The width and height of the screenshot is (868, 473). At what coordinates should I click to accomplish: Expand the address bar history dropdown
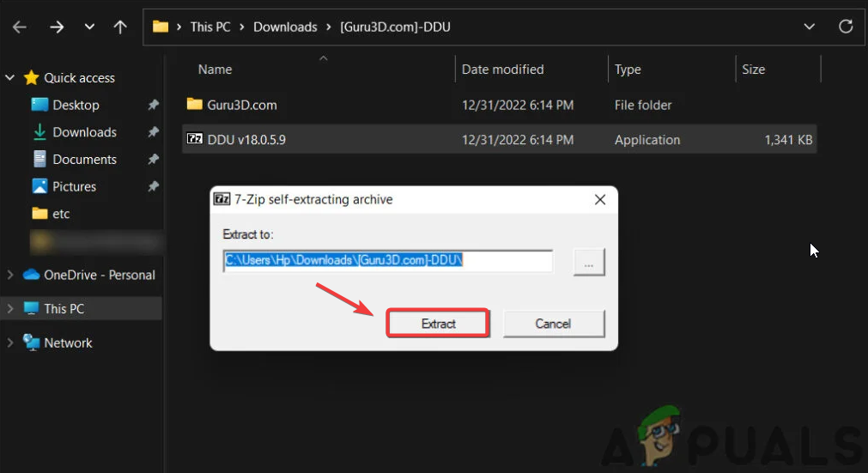(x=810, y=27)
